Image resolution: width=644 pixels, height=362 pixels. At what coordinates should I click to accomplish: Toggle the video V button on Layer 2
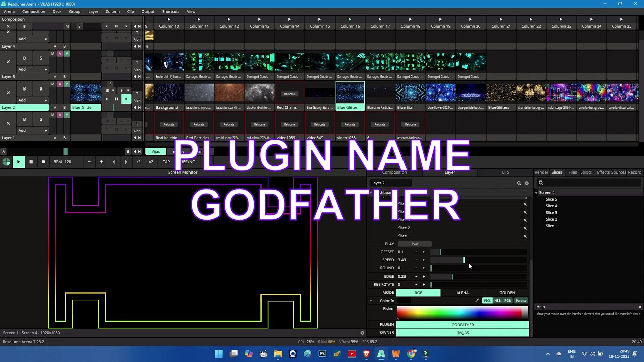(x=67, y=84)
